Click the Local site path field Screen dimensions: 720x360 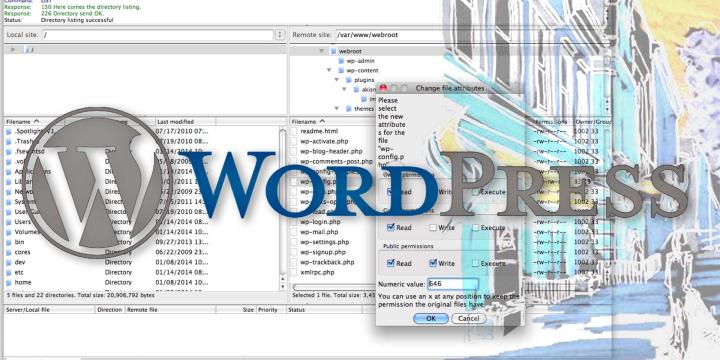coord(158,35)
